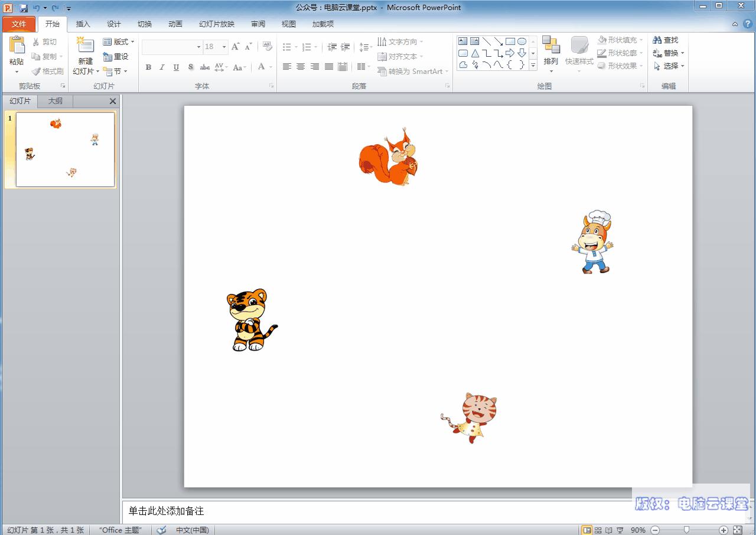The height and width of the screenshot is (535, 756).
Task: Select the tiger cartoon image on slide
Action: 252,320
